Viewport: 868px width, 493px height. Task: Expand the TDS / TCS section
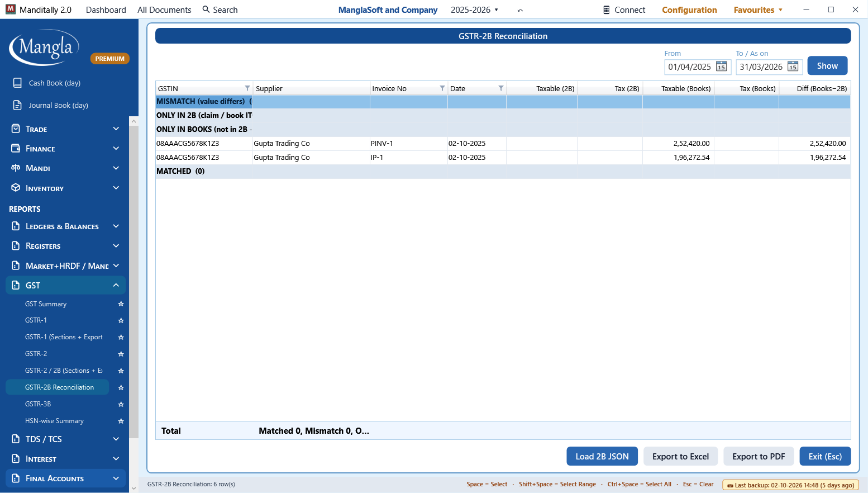(x=116, y=439)
